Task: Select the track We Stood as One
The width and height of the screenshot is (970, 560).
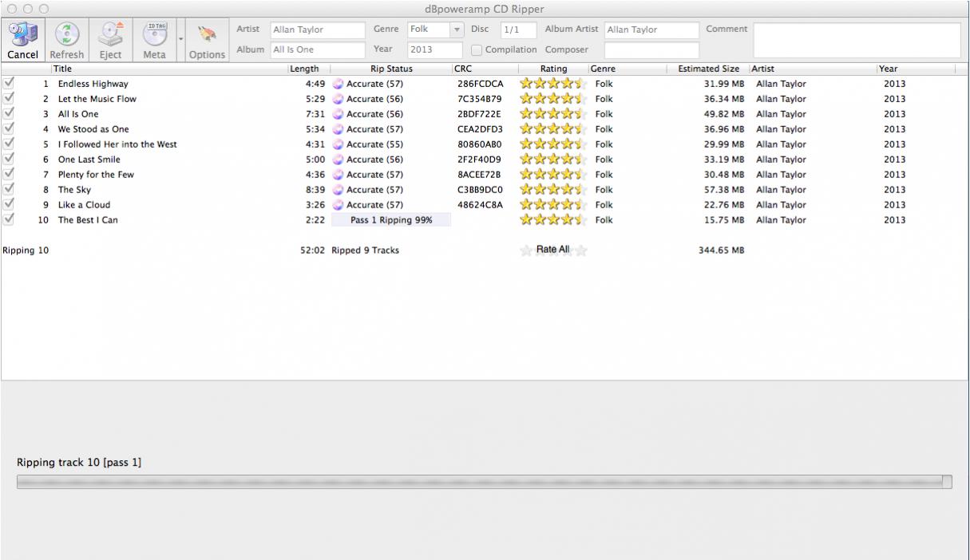Action: coord(93,129)
